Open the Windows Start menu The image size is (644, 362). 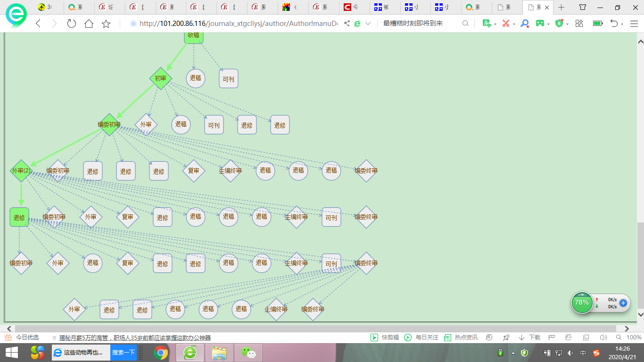pyautogui.click(x=11, y=353)
